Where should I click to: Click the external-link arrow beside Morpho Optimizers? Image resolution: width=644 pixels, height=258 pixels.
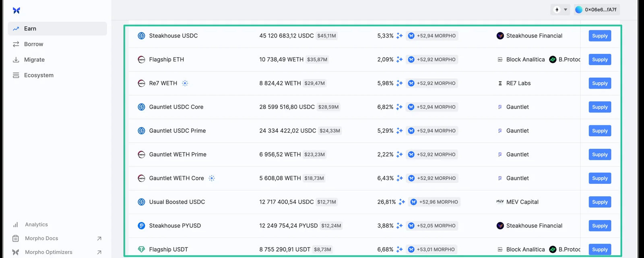[x=99, y=252]
